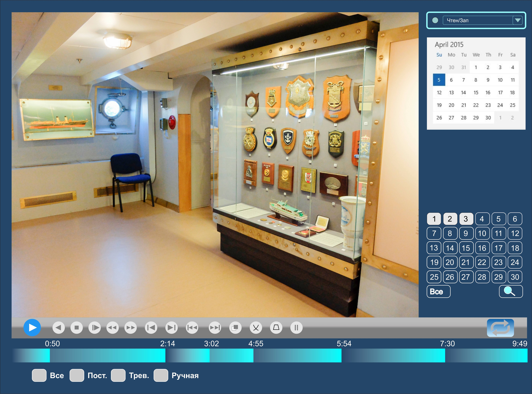Start playback with the blue play button
Screen dimensions: 532x394
pos(32,328)
